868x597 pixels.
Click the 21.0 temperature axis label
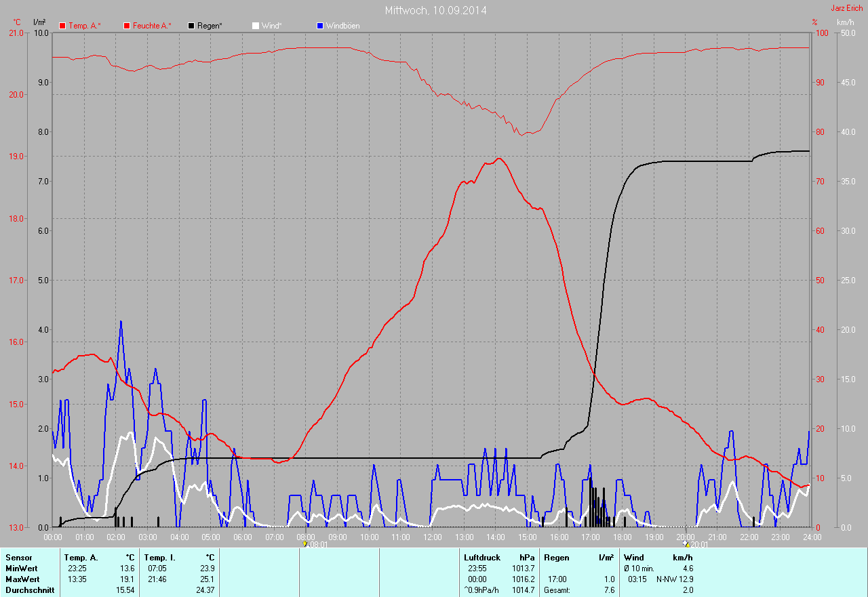tap(16, 33)
